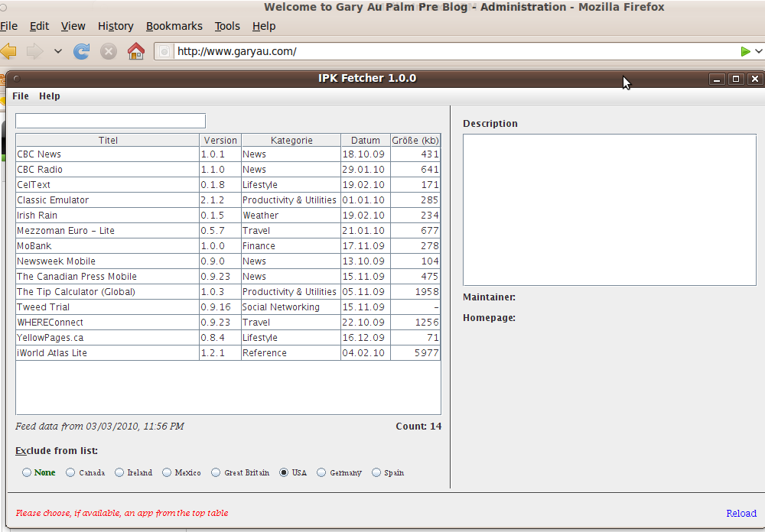765x532 pixels.
Task: Select the YellowPages.ca row
Action: [x=228, y=337]
